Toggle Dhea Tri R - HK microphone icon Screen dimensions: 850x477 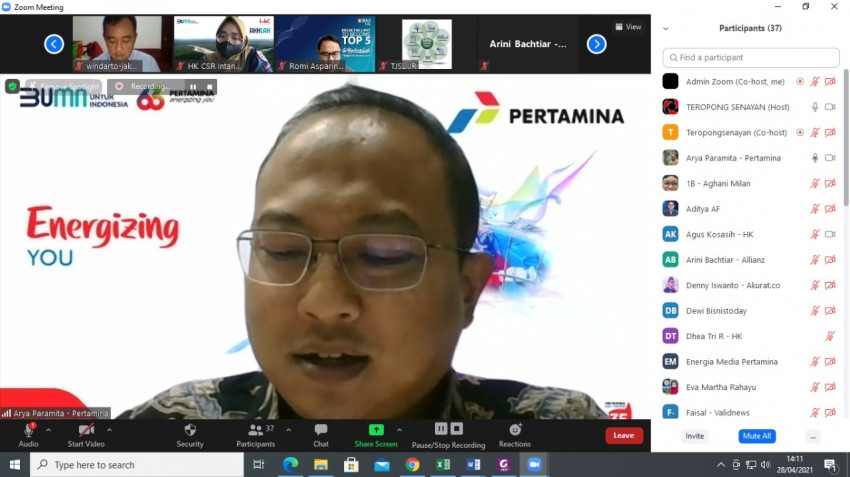pos(830,336)
